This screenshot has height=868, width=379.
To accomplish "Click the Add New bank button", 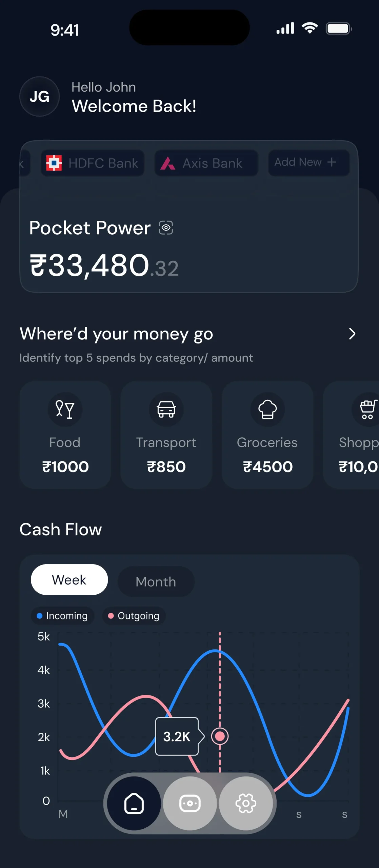I will pyautogui.click(x=308, y=162).
